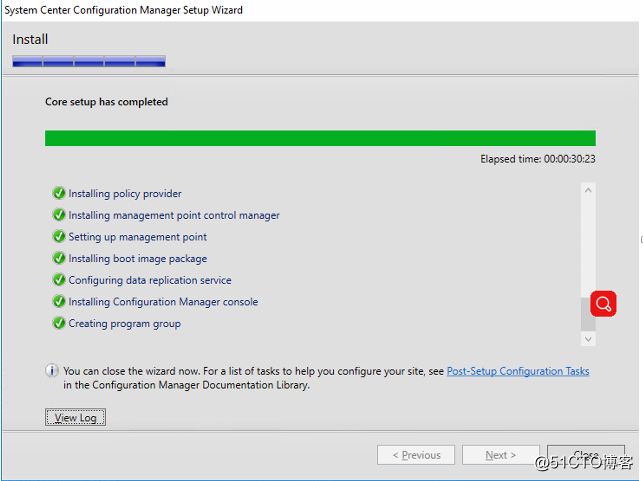The image size is (643, 481).
Task: Click check icon for Installing boot image package
Action: click(59, 258)
